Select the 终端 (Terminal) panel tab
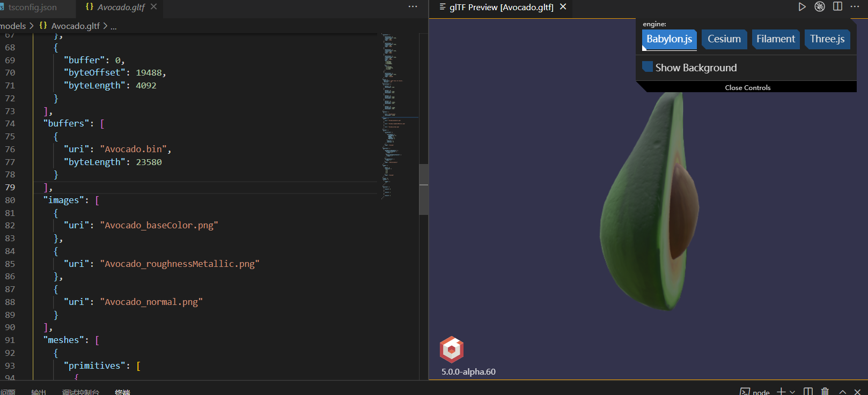 122,392
